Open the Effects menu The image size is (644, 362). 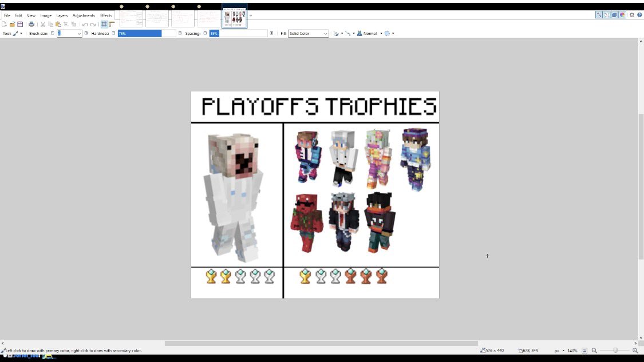tap(106, 15)
